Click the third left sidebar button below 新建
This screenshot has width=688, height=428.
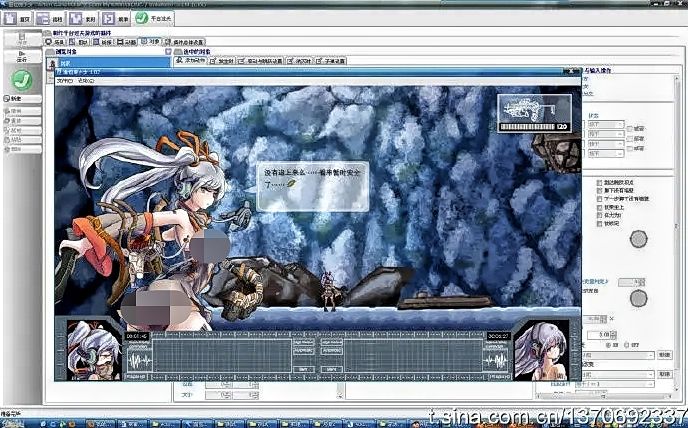22,121
